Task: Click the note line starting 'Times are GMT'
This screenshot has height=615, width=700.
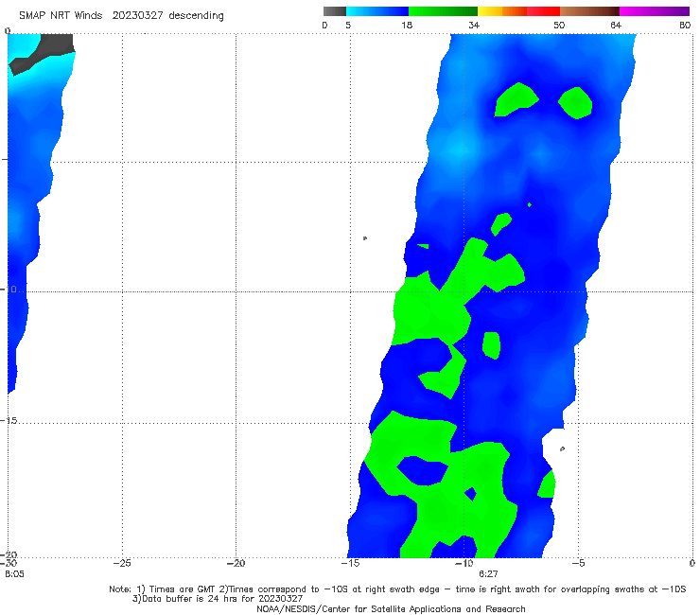Action: [x=397, y=589]
